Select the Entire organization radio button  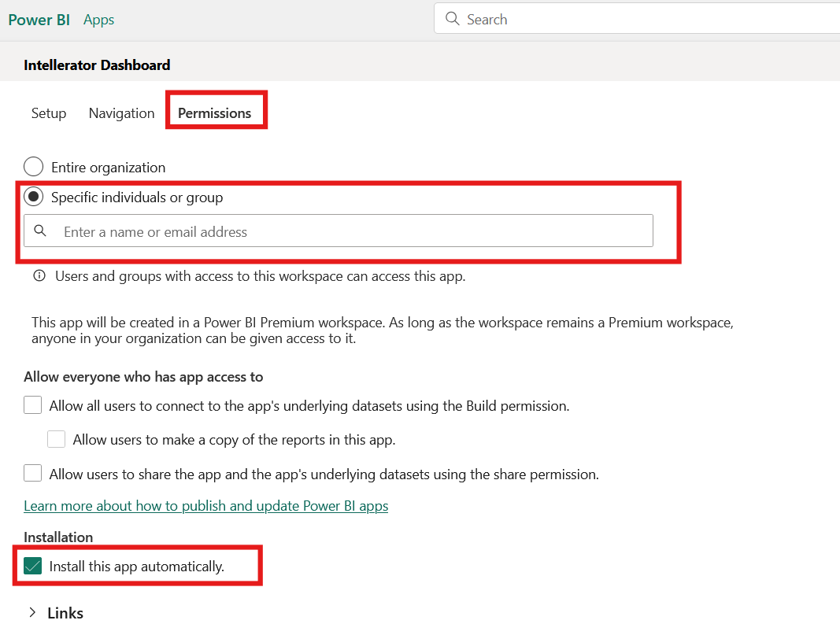(x=34, y=168)
